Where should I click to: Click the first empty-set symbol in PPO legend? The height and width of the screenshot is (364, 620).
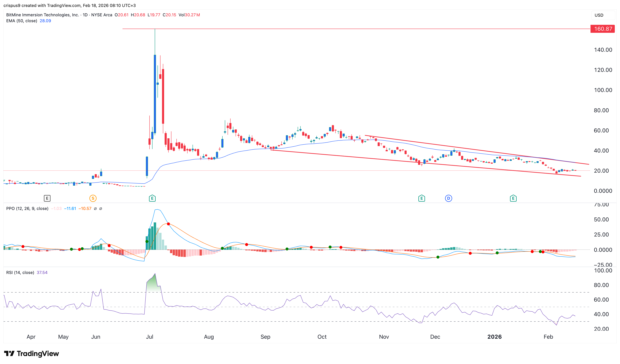tap(95, 209)
